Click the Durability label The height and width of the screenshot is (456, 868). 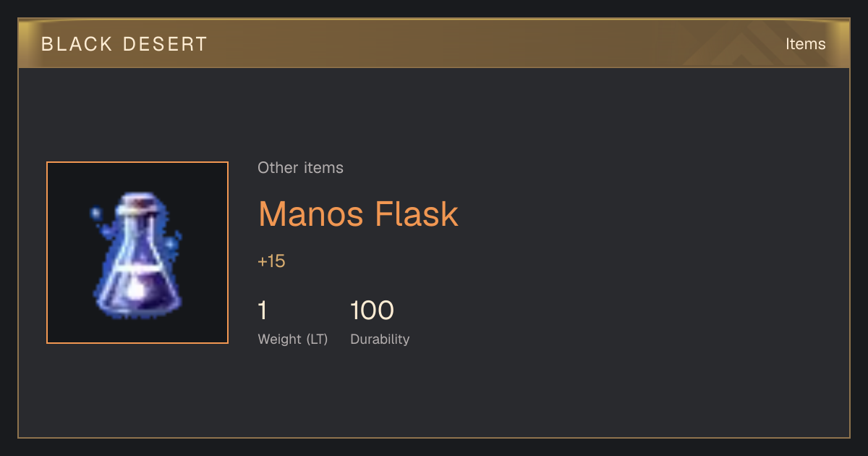pyautogui.click(x=380, y=339)
